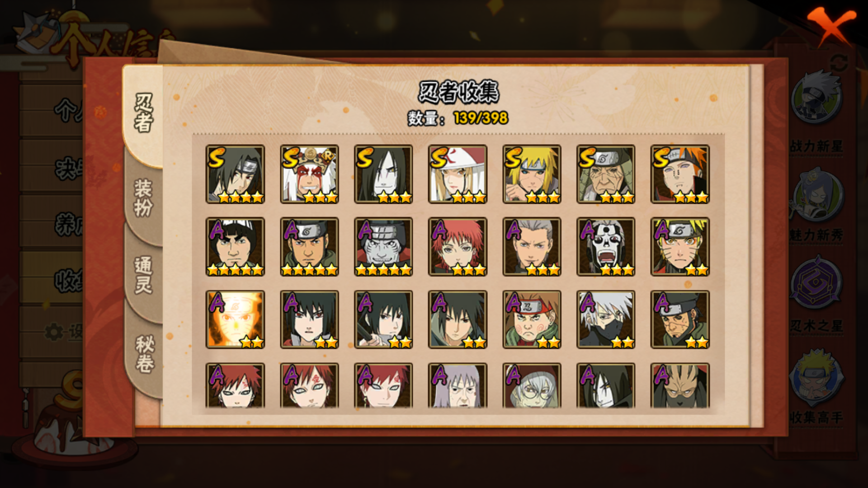868x488 pixels.
Task: Select S-rank Itachi four-star portrait
Action: pos(235,174)
